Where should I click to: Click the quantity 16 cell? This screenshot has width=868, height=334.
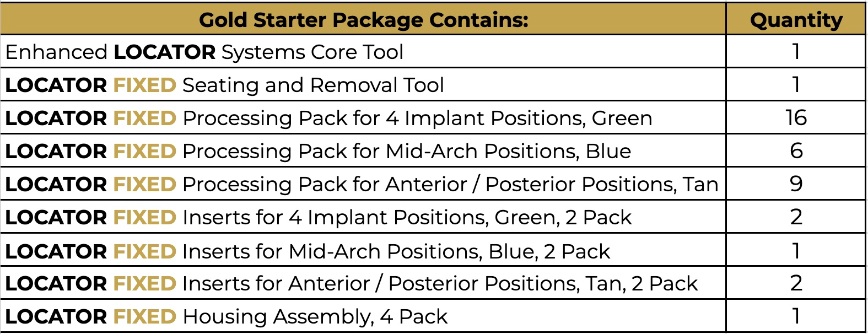796,117
